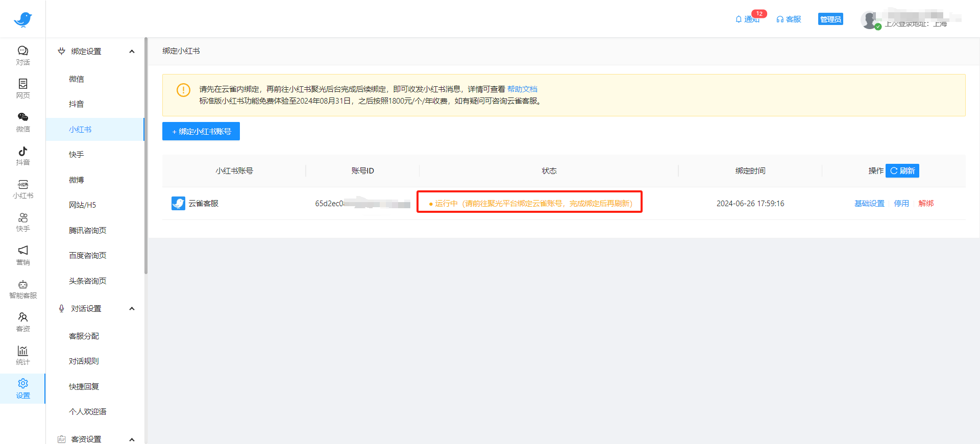Collapse the 客资设置 section chevron

pos(132,439)
